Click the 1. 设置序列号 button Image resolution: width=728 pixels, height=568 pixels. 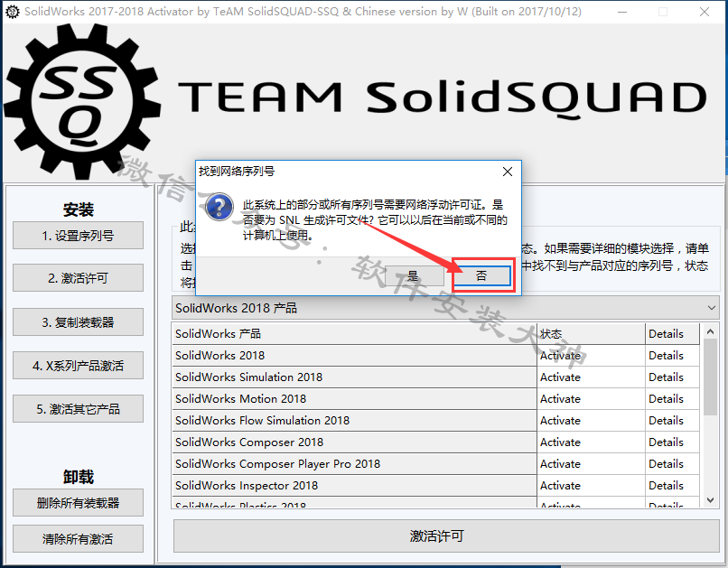click(78, 236)
